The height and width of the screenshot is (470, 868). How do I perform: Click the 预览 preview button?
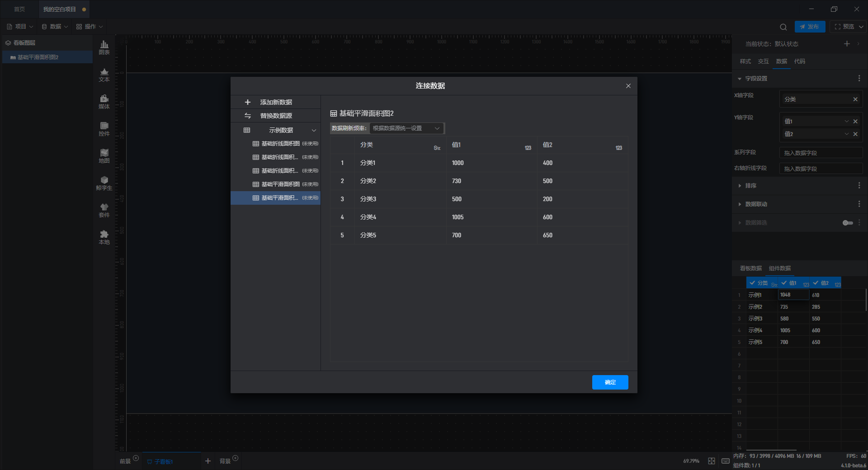click(x=844, y=27)
